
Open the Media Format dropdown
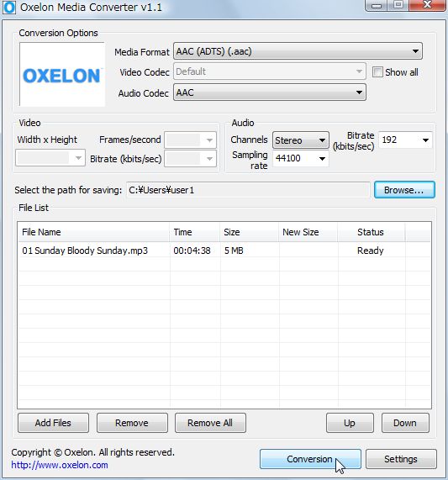tap(298, 51)
